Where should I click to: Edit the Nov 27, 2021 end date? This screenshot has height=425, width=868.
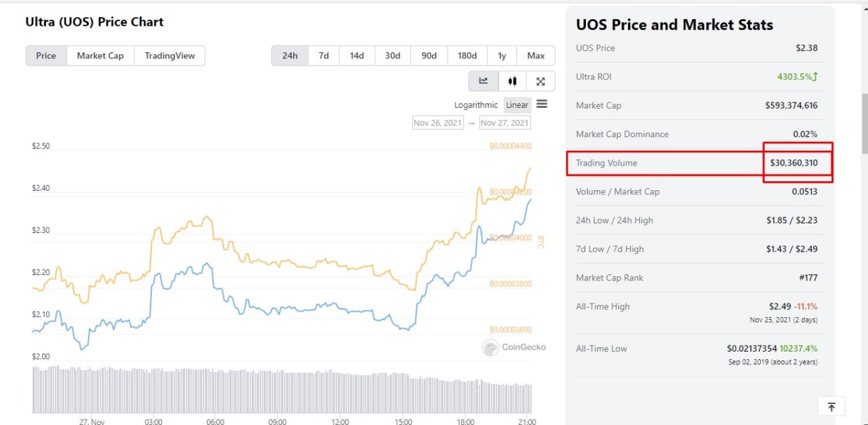coord(505,123)
